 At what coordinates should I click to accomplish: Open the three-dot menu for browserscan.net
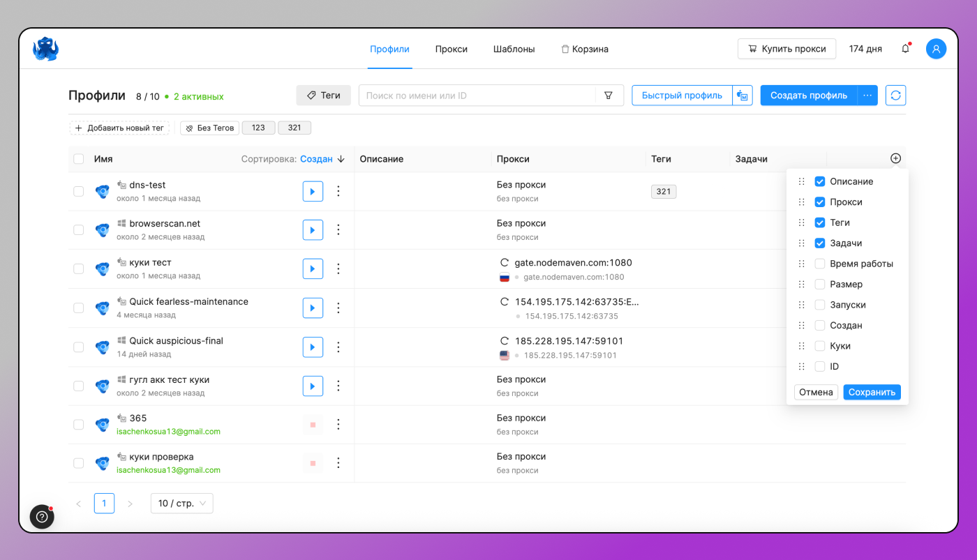[x=338, y=229]
